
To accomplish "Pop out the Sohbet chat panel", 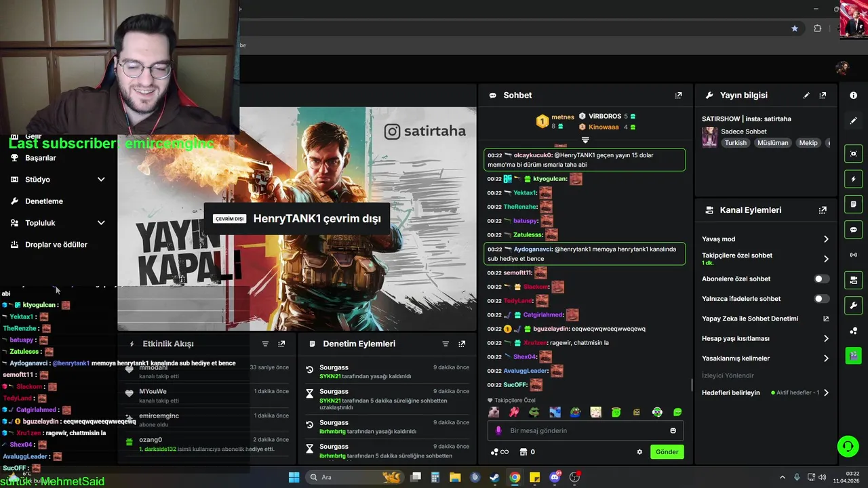I will (x=678, y=96).
